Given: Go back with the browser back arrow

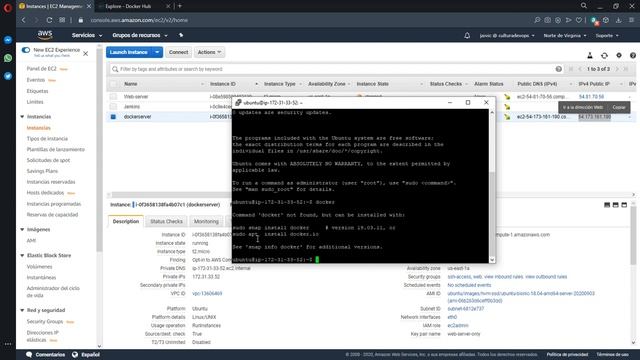Looking at the screenshot, I should pos(23,20).
